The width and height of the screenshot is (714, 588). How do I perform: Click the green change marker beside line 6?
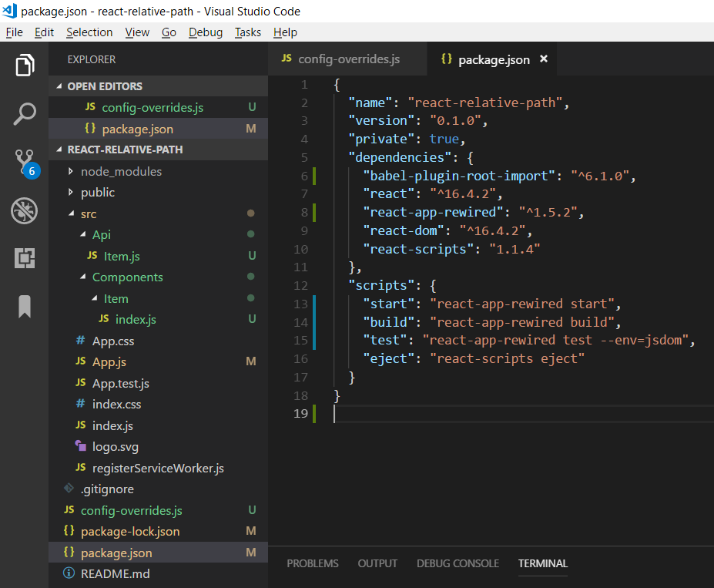pyautogui.click(x=314, y=176)
